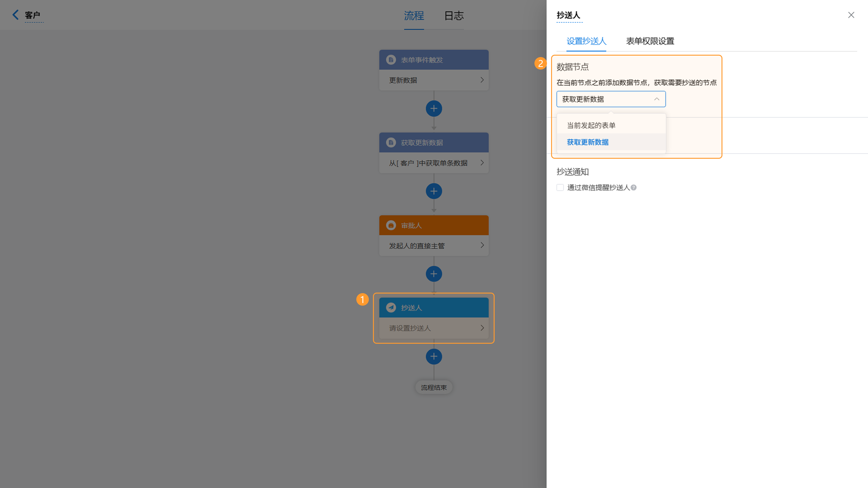Enable 通过微信提醒抄送人 checkbox
The width and height of the screenshot is (868, 488).
point(560,187)
